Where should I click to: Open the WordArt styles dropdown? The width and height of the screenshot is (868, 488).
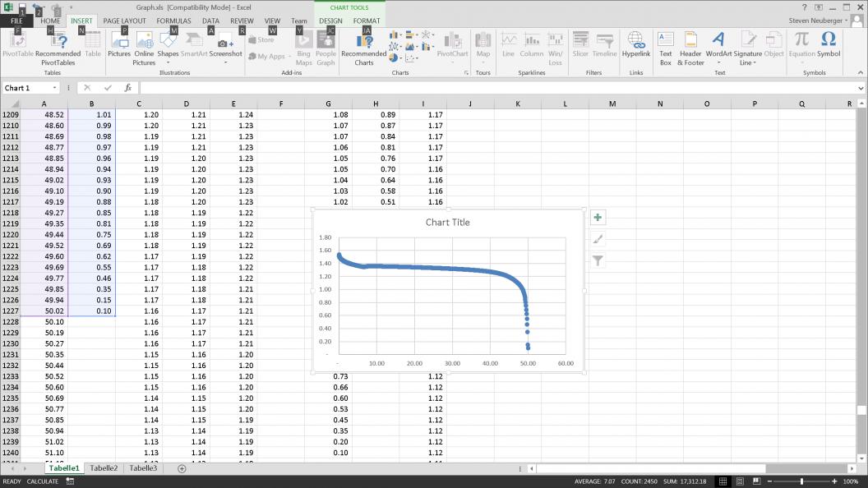[x=718, y=62]
